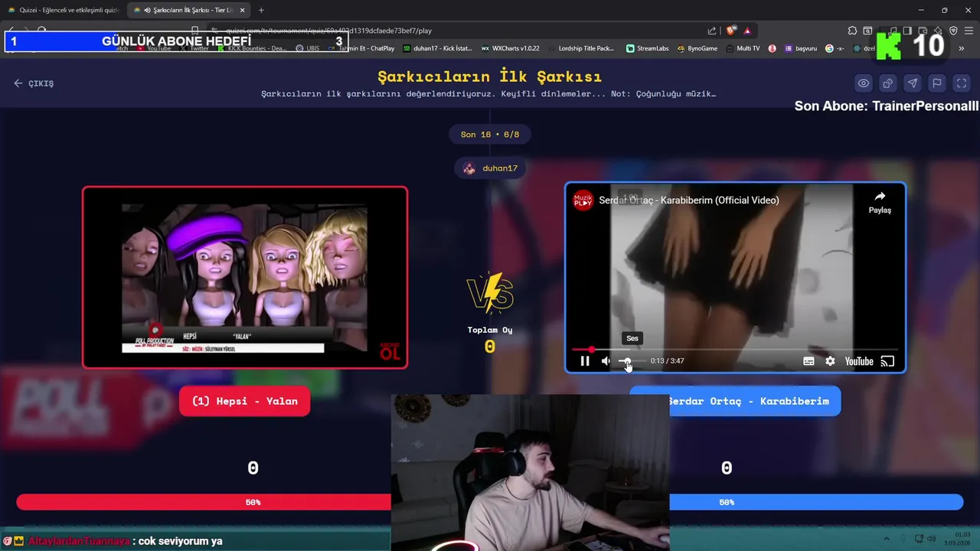Screen dimensions: 980x551
Task: Open duhan17 user chip
Action: 490,168
